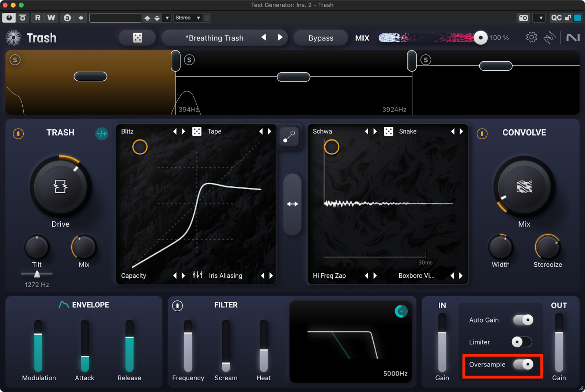This screenshot has height=392, width=585.
Task: Click the Bypass button
Action: (x=321, y=38)
